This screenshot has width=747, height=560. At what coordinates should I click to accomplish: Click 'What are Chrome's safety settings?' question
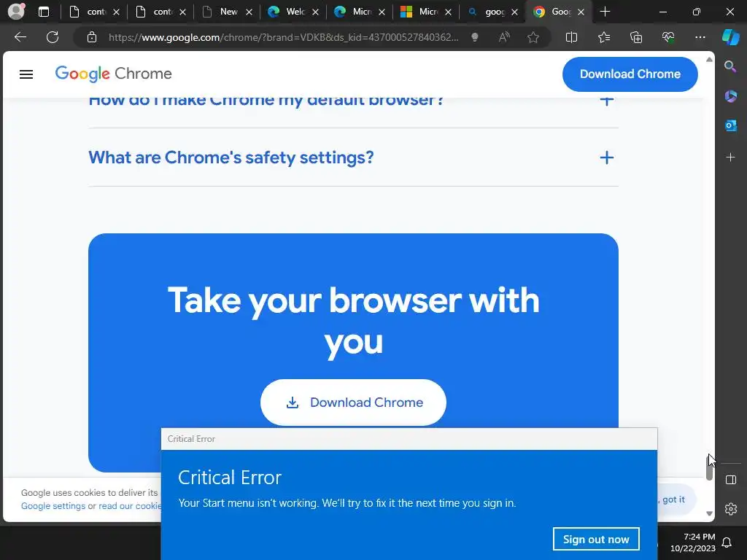point(231,157)
